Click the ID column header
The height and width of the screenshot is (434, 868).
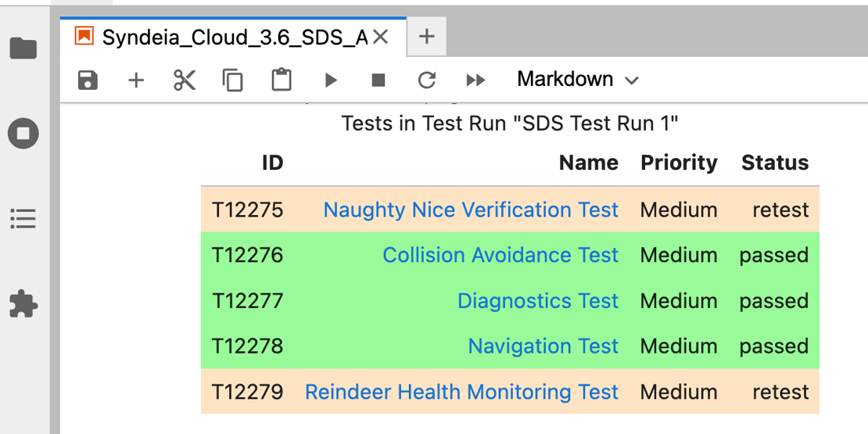pyautogui.click(x=272, y=163)
